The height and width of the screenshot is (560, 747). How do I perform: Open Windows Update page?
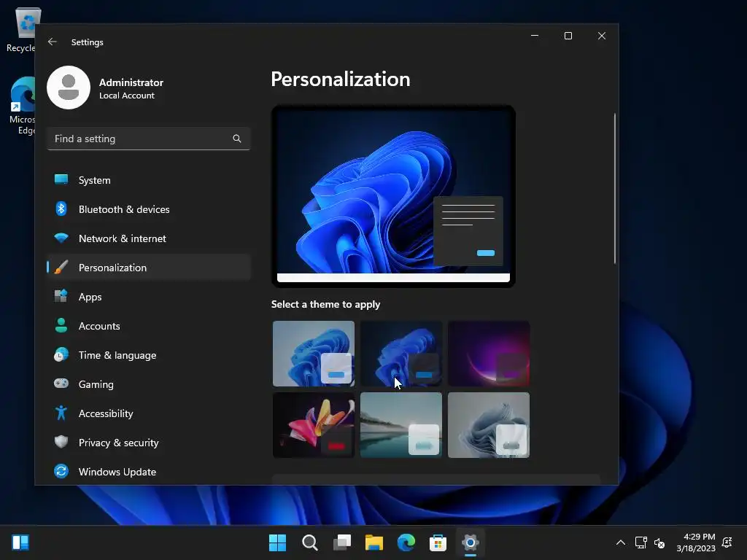[149, 472]
